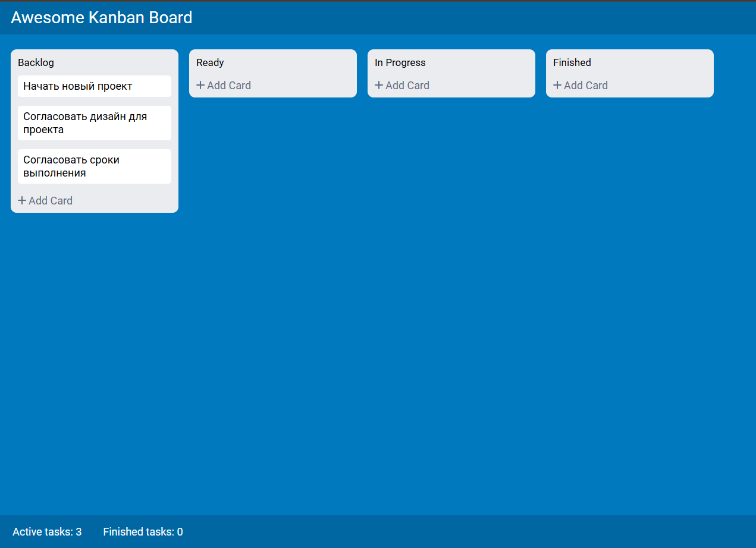756x548 pixels.
Task: Click empty header bar beside the board title
Action: (476, 18)
